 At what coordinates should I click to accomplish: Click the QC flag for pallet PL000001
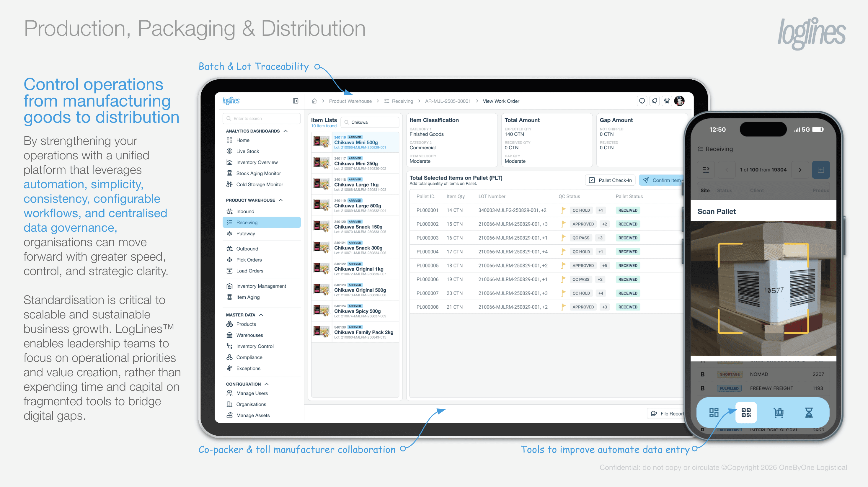563,210
